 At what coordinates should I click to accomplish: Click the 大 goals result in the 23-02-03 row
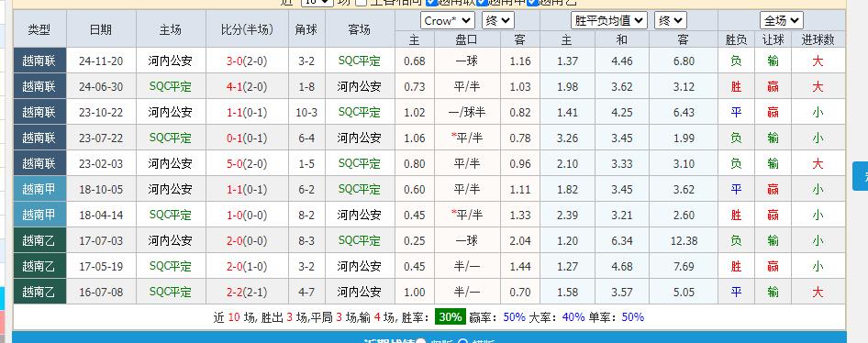tap(818, 164)
